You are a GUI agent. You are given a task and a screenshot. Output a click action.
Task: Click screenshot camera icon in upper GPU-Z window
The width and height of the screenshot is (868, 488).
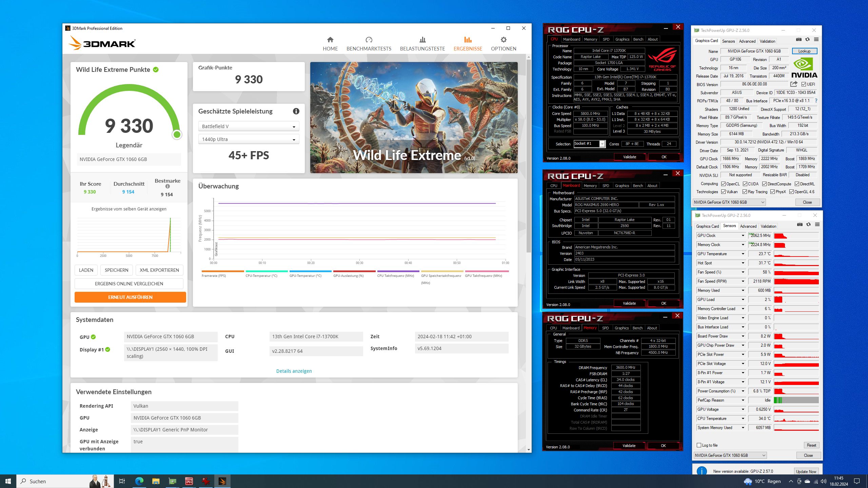tap(799, 40)
